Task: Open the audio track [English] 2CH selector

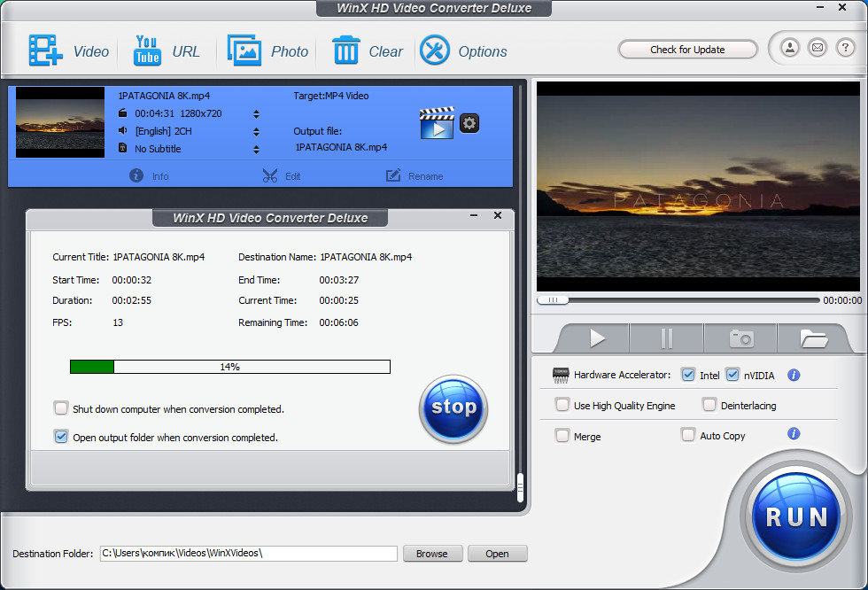Action: click(256, 132)
